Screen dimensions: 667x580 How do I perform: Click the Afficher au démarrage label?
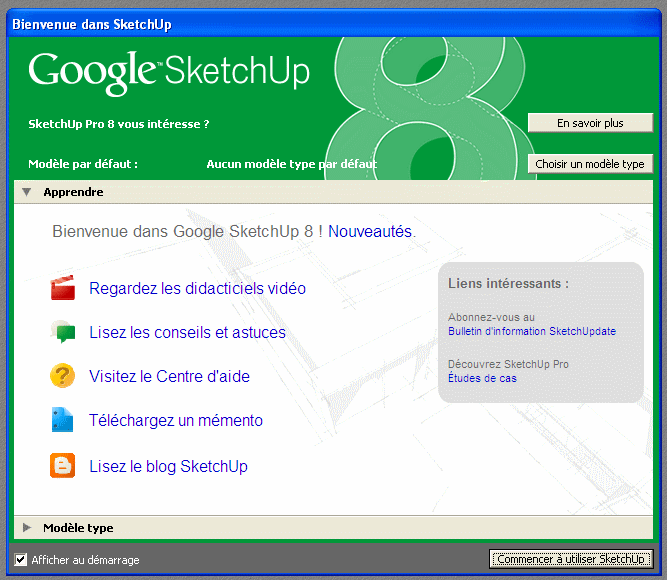(86, 560)
